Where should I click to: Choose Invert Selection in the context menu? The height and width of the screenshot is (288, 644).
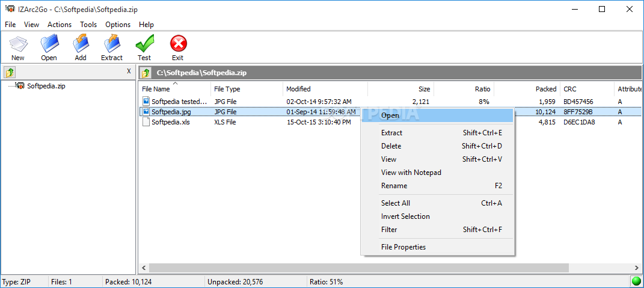[x=437, y=216]
